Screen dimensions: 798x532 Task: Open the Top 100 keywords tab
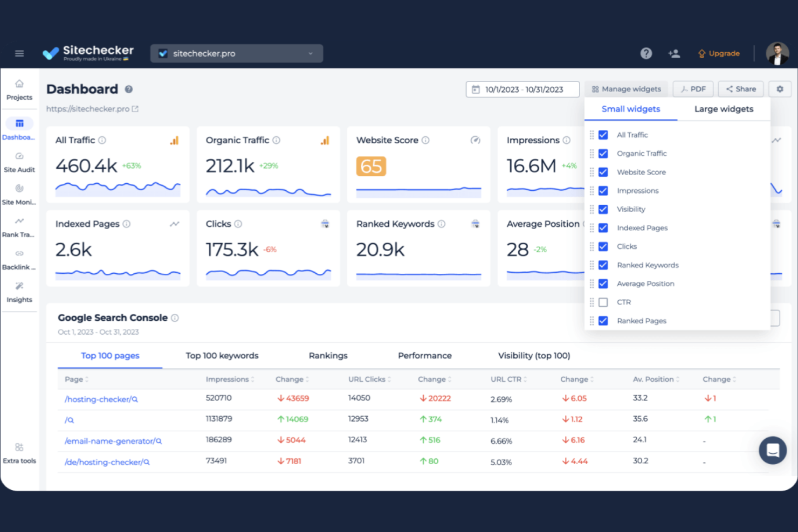[x=222, y=356]
